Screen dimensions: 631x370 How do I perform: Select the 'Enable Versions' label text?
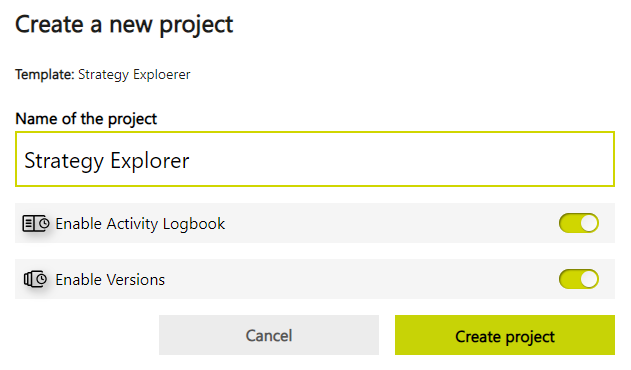click(110, 279)
